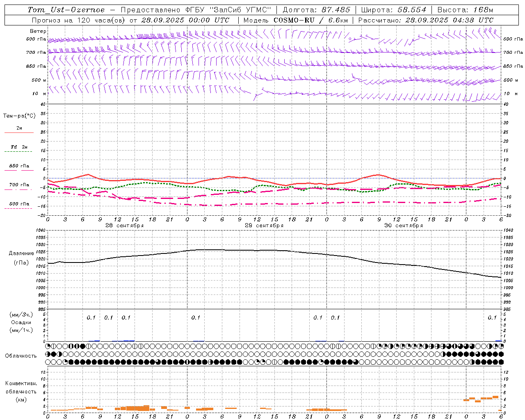Click the model name "COSMO-RU / 6.6км"
Screen dimensions: 525x420
tap(310, 20)
